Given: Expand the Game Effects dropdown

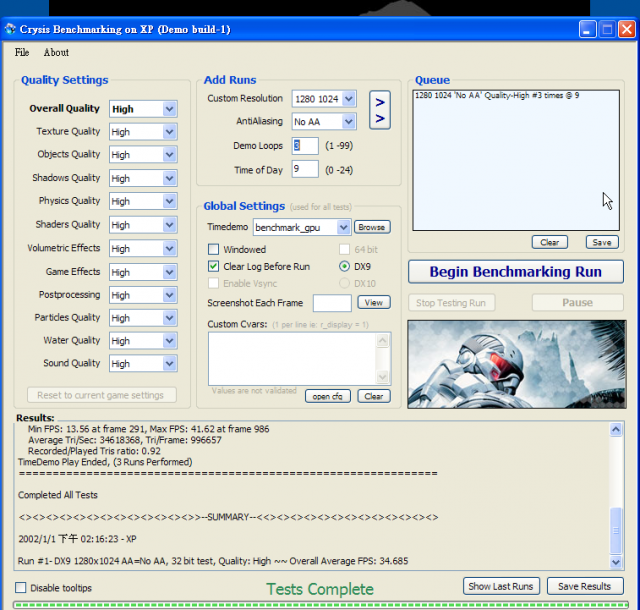Looking at the screenshot, I should pyautogui.click(x=169, y=272).
